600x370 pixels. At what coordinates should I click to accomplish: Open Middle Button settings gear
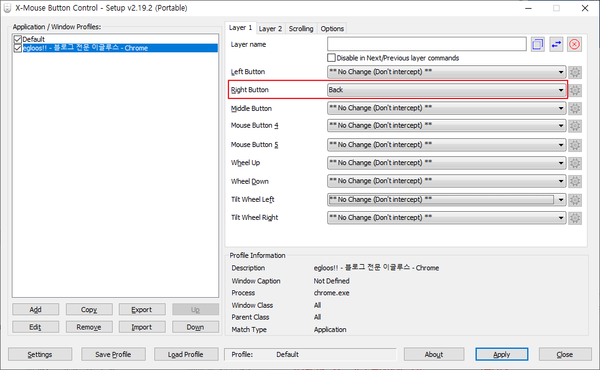[x=575, y=108]
